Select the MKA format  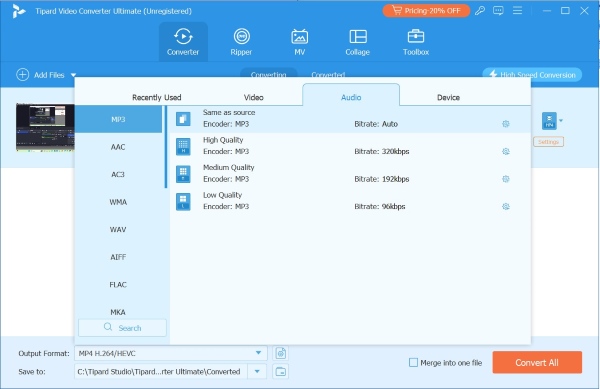[118, 312]
